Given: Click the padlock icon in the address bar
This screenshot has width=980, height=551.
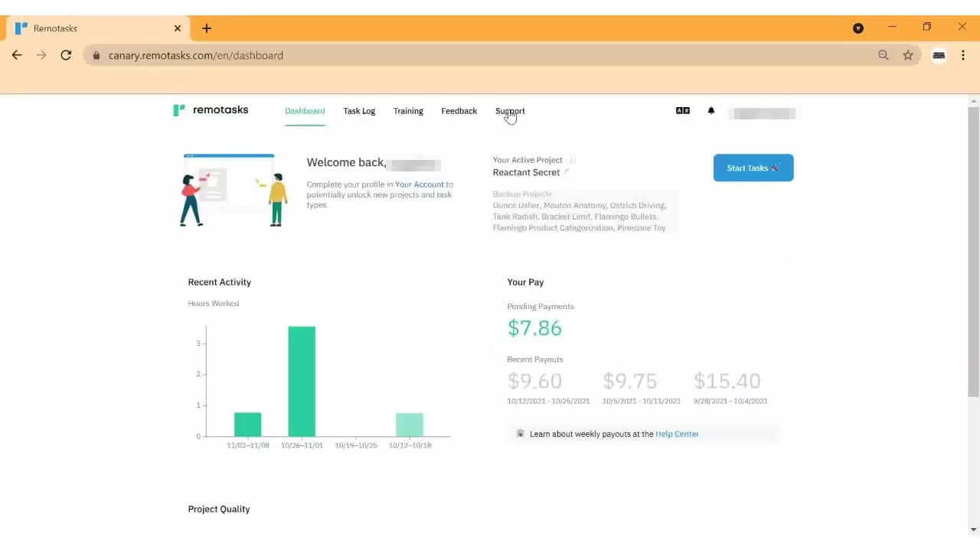Looking at the screenshot, I should [x=96, y=55].
